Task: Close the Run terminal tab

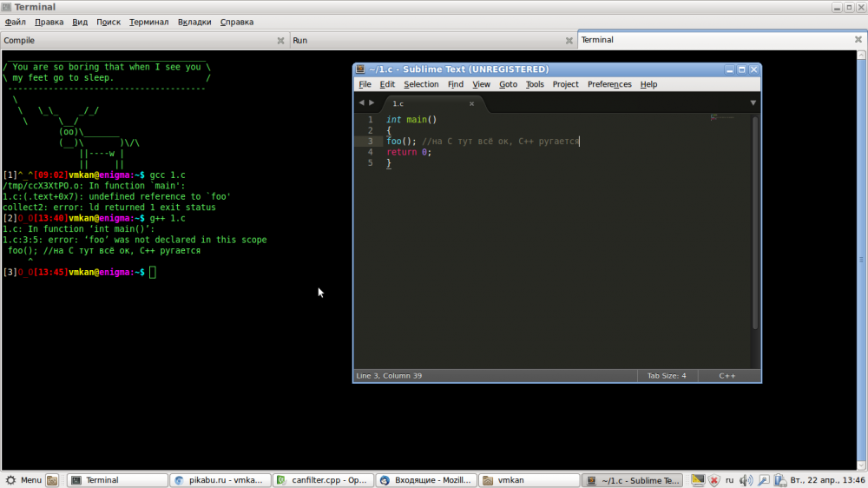Action: tap(569, 41)
